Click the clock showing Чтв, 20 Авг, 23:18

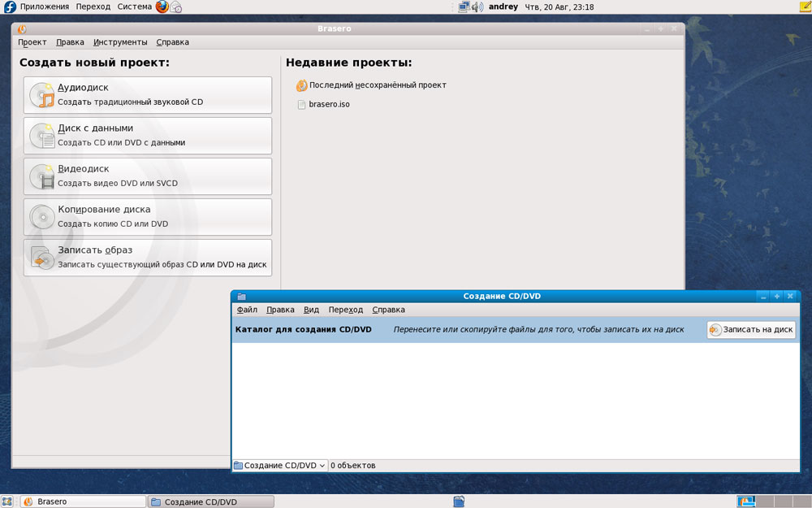coord(559,7)
